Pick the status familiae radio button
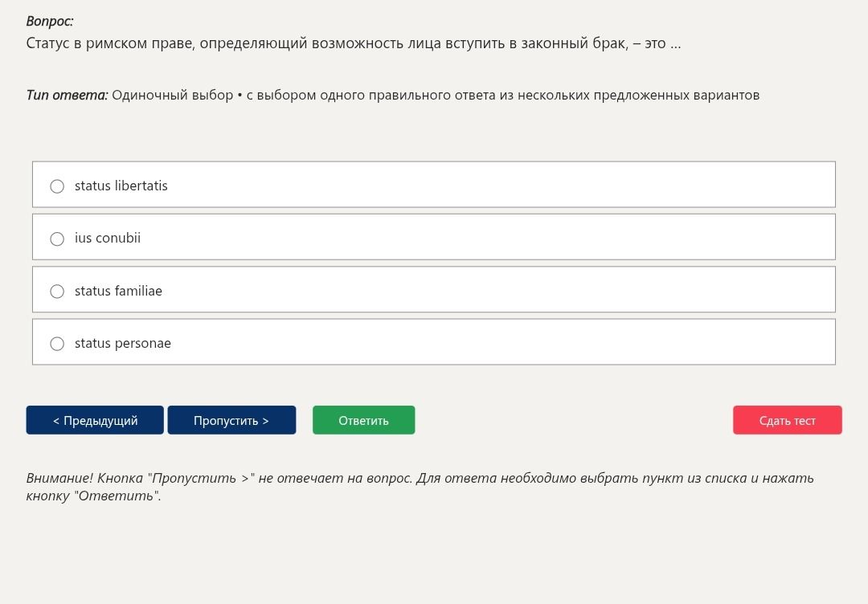The width and height of the screenshot is (868, 604). tap(57, 292)
